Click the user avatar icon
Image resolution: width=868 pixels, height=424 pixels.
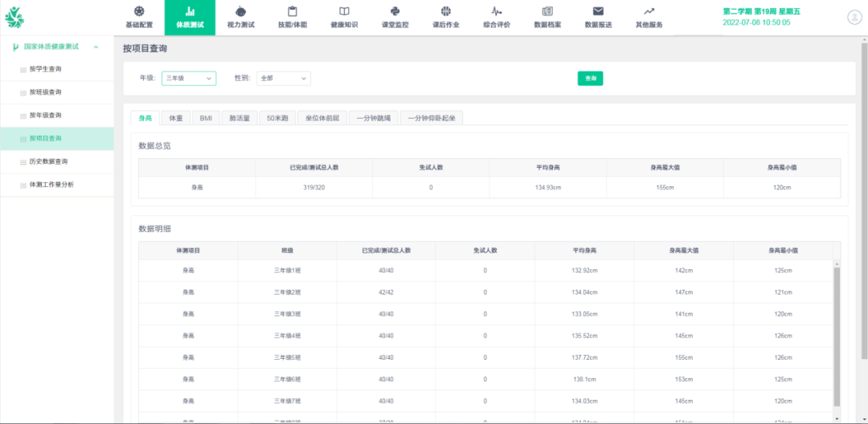854,17
